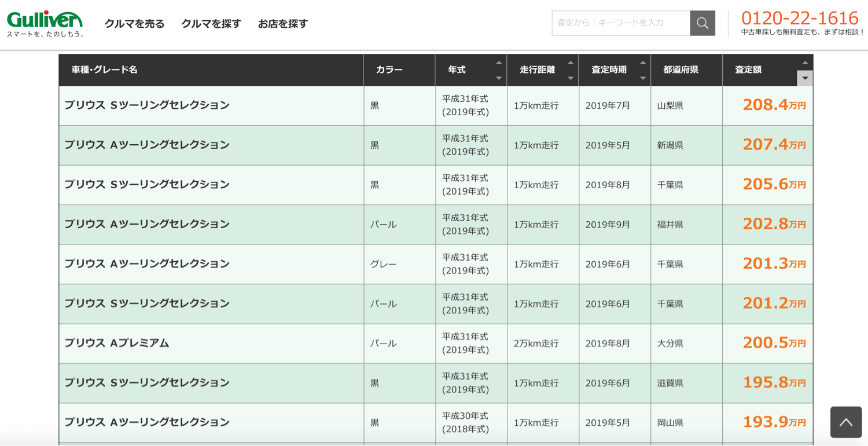Click the scroll-to-top arrow button
868x446 pixels.
pyautogui.click(x=845, y=422)
